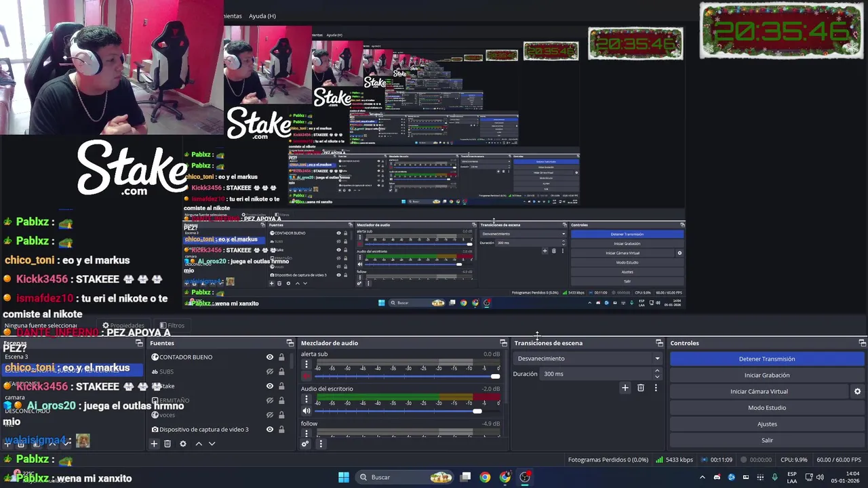Open transition properties three-dot menu
This screenshot has height=488, width=868.
click(x=656, y=388)
